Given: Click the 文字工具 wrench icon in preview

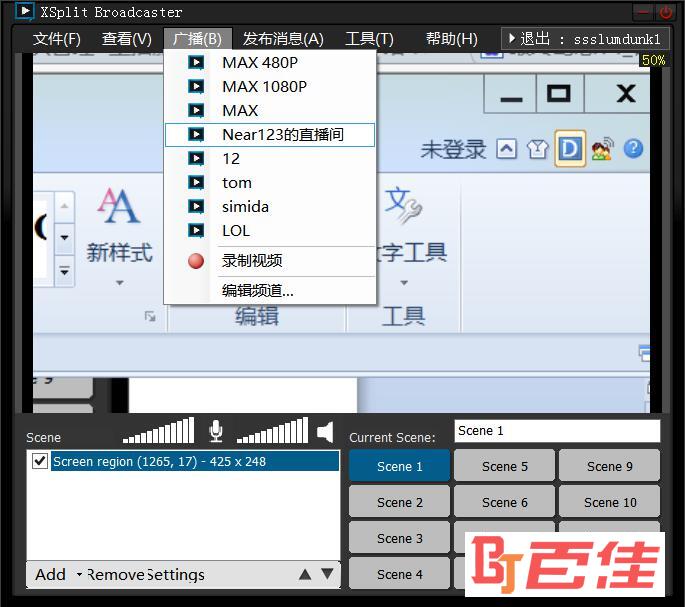Looking at the screenshot, I should (x=402, y=205).
